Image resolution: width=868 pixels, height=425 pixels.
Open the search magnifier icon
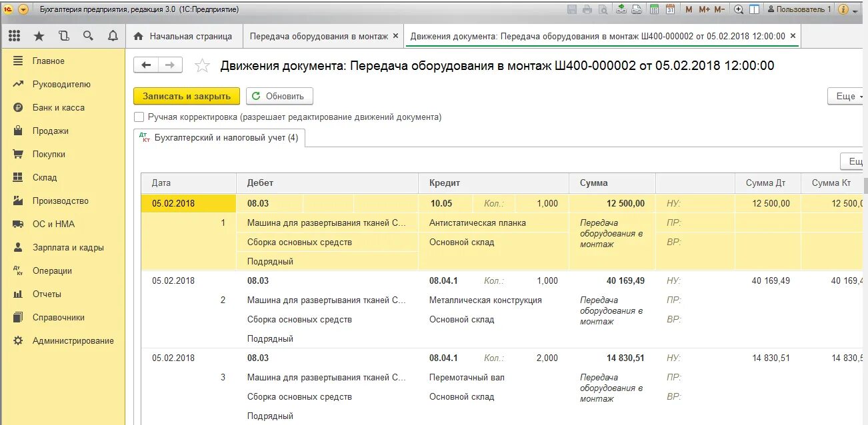click(x=87, y=35)
